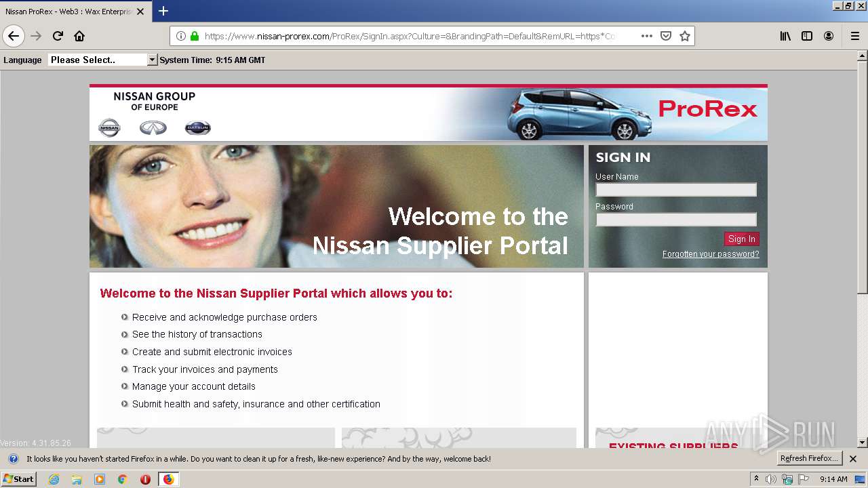Click 'Track your invoices and payments' text
868x488 pixels.
205,369
